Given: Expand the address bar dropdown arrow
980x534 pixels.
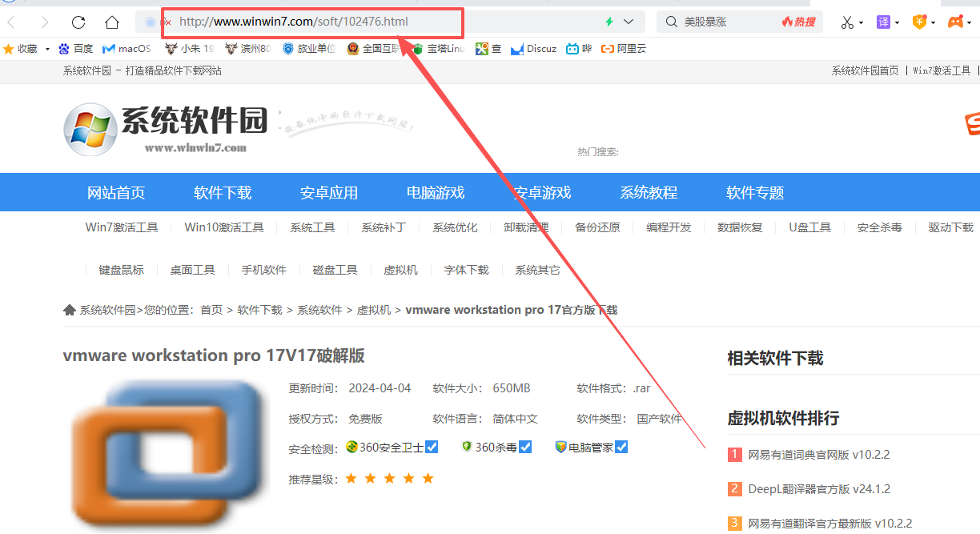Looking at the screenshot, I should pyautogui.click(x=629, y=22).
